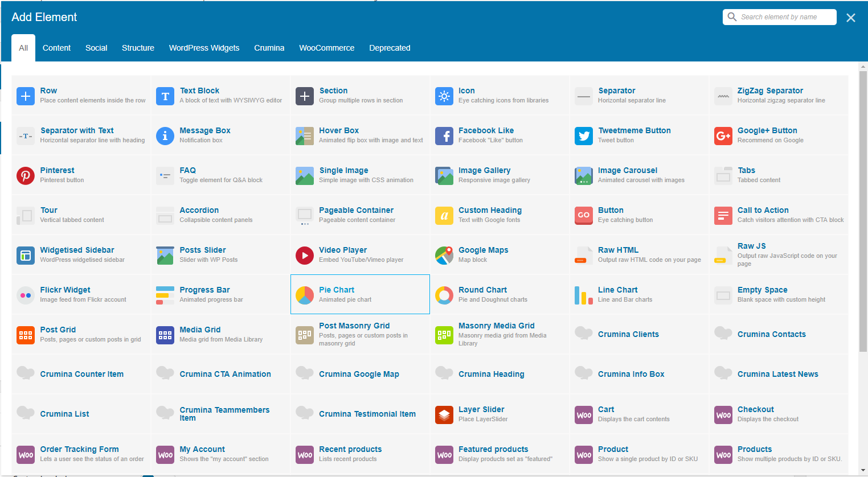Select the Message Box info icon

click(165, 136)
